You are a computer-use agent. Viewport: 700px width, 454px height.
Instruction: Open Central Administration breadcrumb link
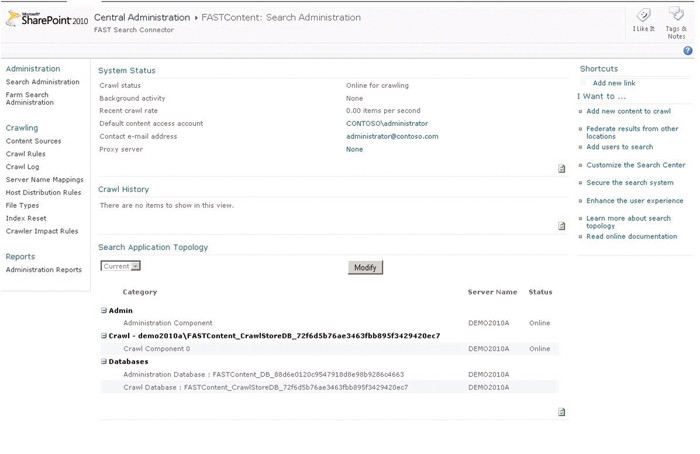[141, 17]
